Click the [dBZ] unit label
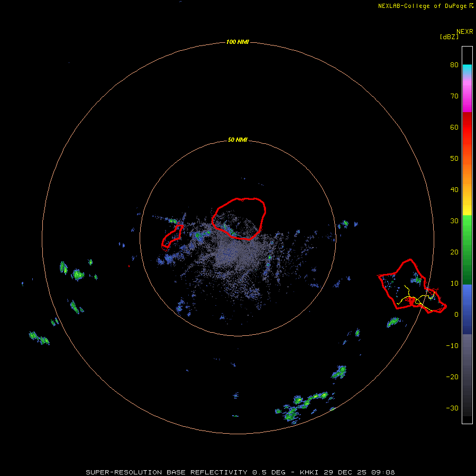This screenshot has width=476, height=476. point(449,36)
